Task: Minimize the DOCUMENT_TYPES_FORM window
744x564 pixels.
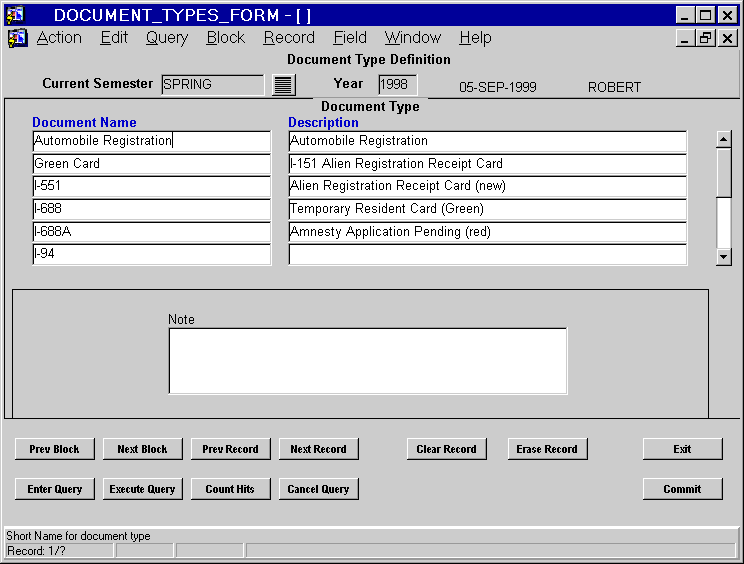Action: click(x=684, y=15)
